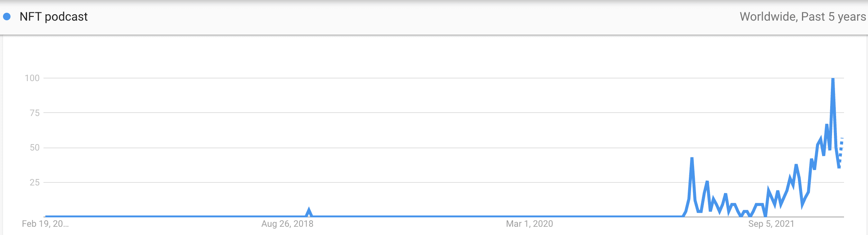868x235 pixels.
Task: Click the peak near 65 just before the maximum
Action: 827,125
